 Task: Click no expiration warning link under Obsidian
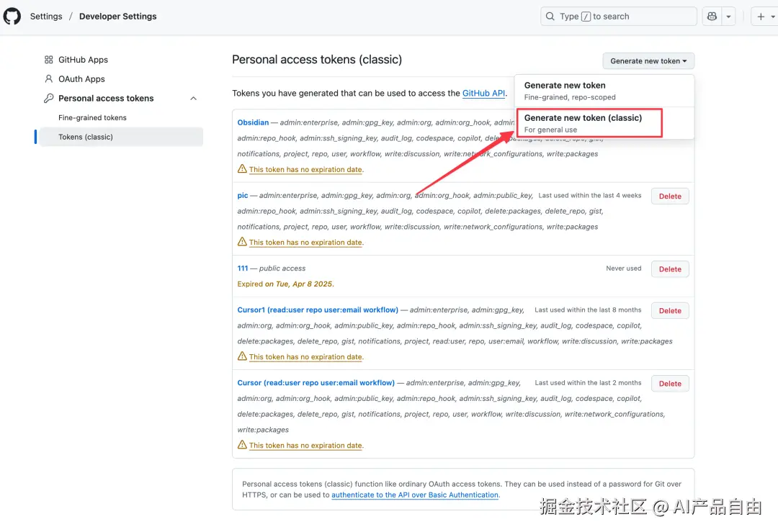(305, 170)
